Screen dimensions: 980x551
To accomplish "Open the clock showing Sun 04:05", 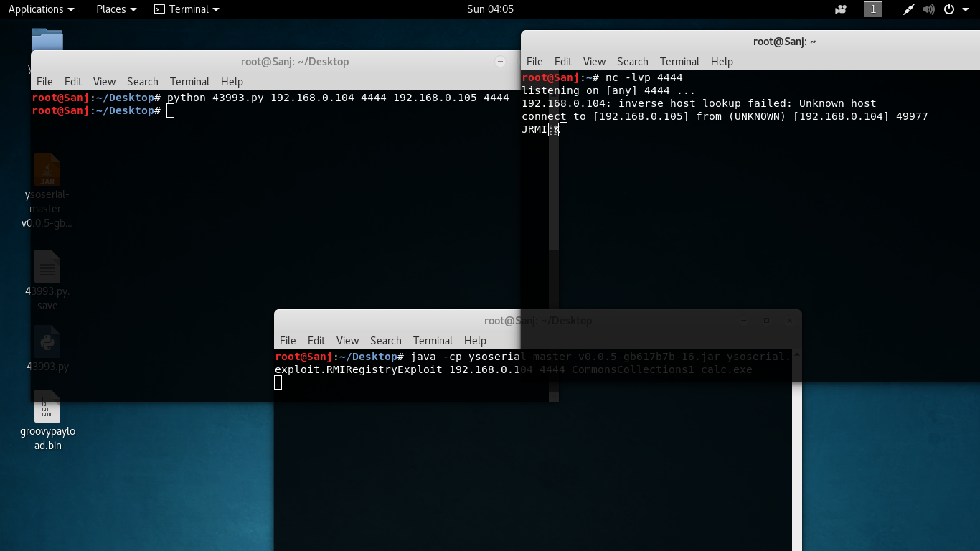I will 490,9.
